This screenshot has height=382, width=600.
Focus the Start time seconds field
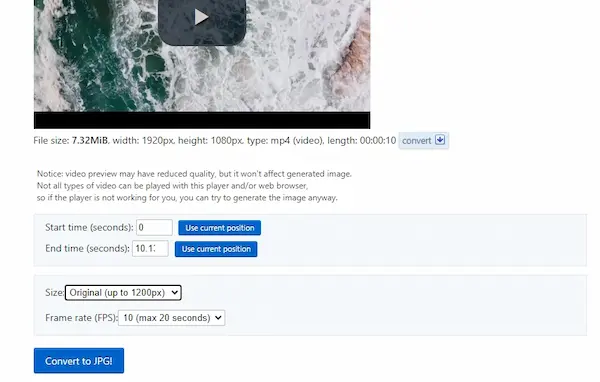[154, 227]
